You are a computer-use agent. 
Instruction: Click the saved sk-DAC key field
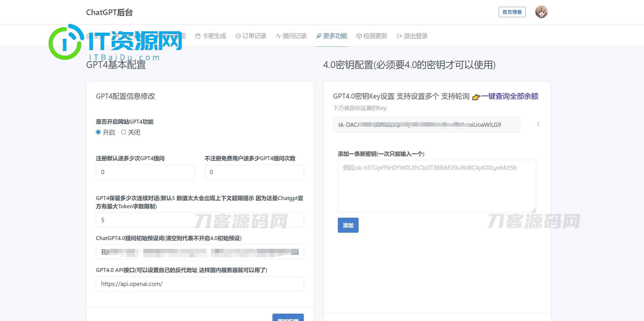coord(426,125)
